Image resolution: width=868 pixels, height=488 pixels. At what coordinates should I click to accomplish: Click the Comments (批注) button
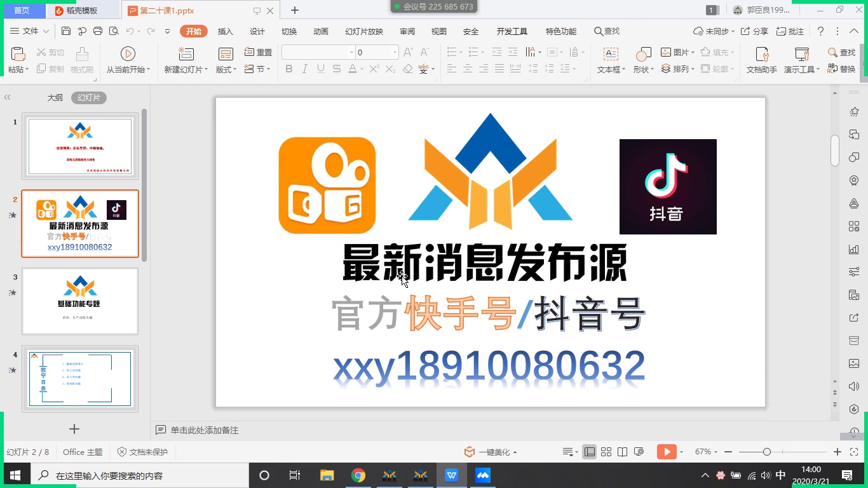point(790,31)
